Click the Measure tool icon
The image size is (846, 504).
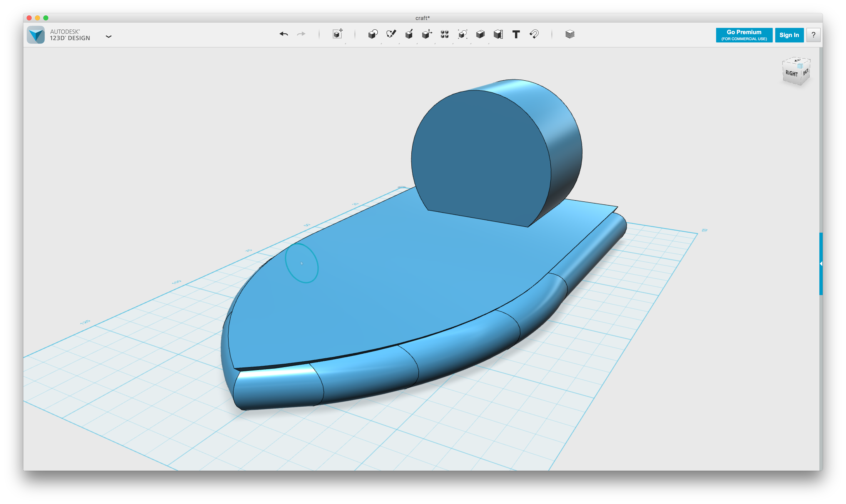point(498,34)
